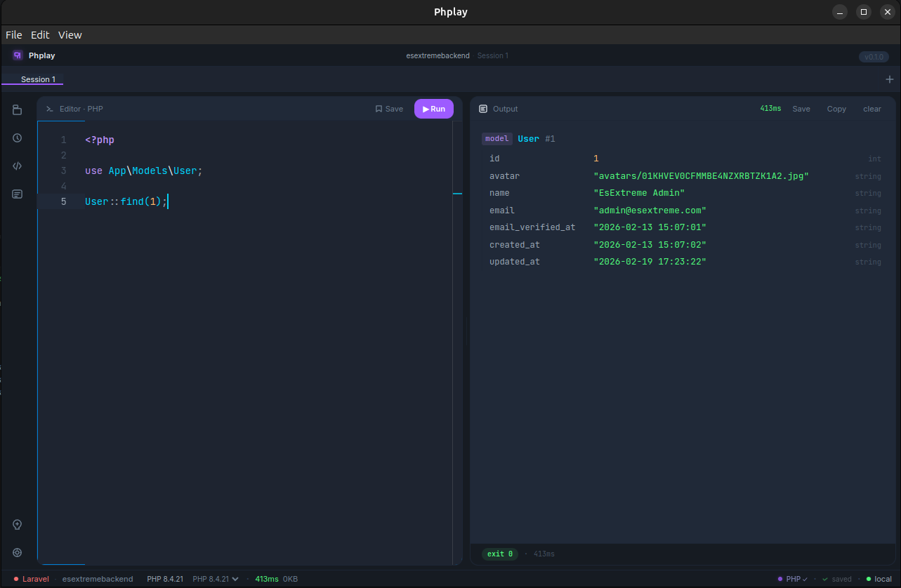Click the PHP language indicator in status bar
The height and width of the screenshot is (588, 901).
click(792, 579)
